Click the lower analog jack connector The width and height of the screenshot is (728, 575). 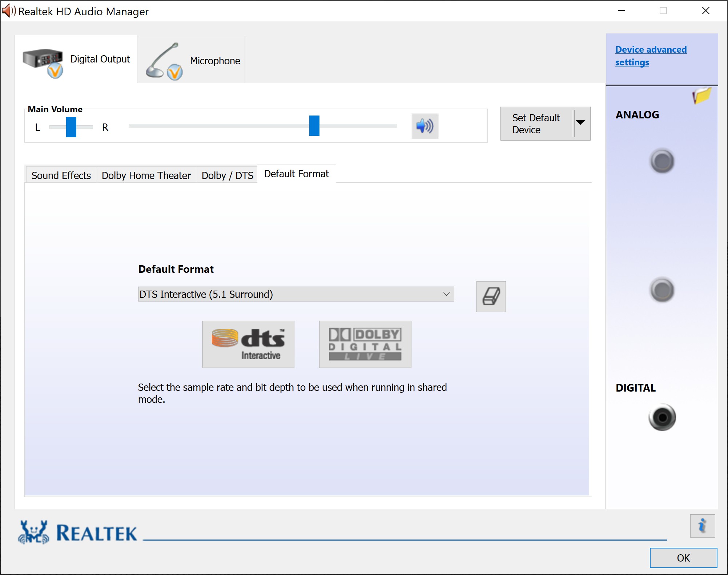tap(662, 290)
